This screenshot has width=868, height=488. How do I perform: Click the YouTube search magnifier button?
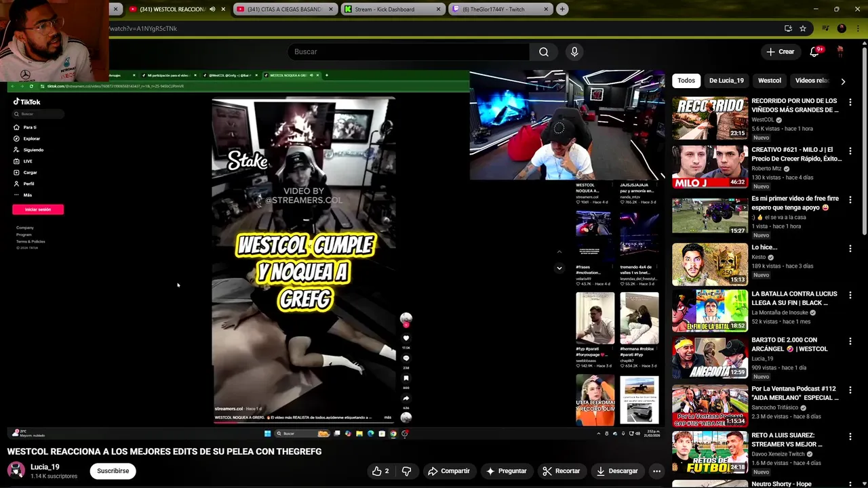543,52
